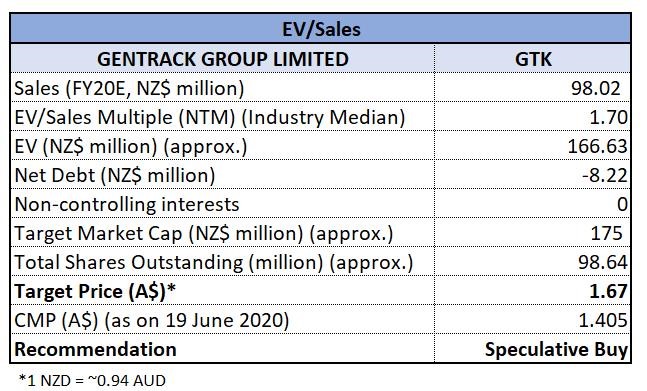Click the NZD to AUD footnote text
647x391 pixels.
coord(92,380)
